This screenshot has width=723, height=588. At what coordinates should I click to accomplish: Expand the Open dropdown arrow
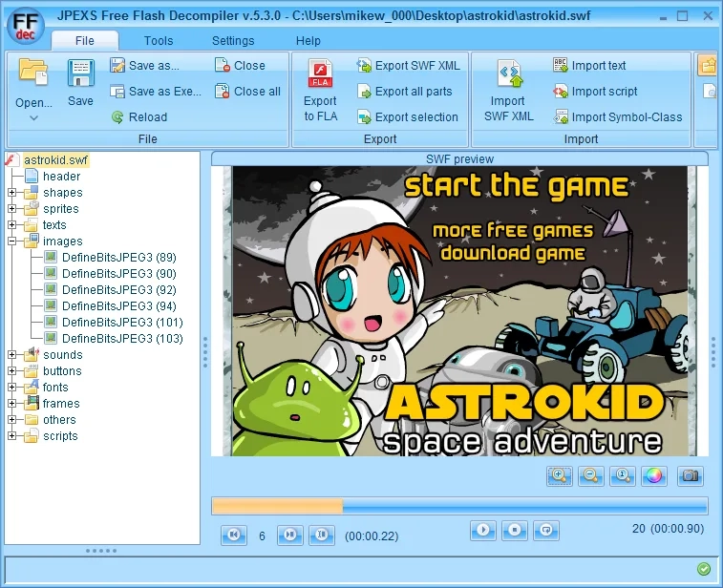[x=33, y=118]
